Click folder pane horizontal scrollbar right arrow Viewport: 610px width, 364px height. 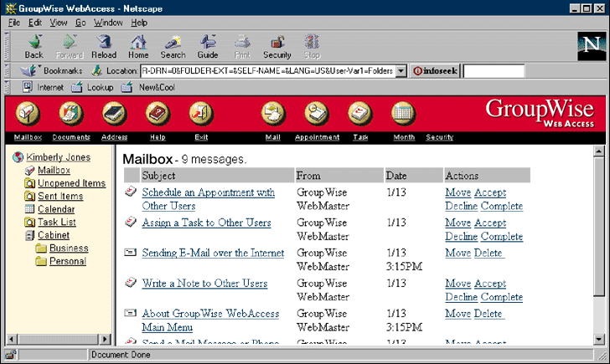pos(105,339)
